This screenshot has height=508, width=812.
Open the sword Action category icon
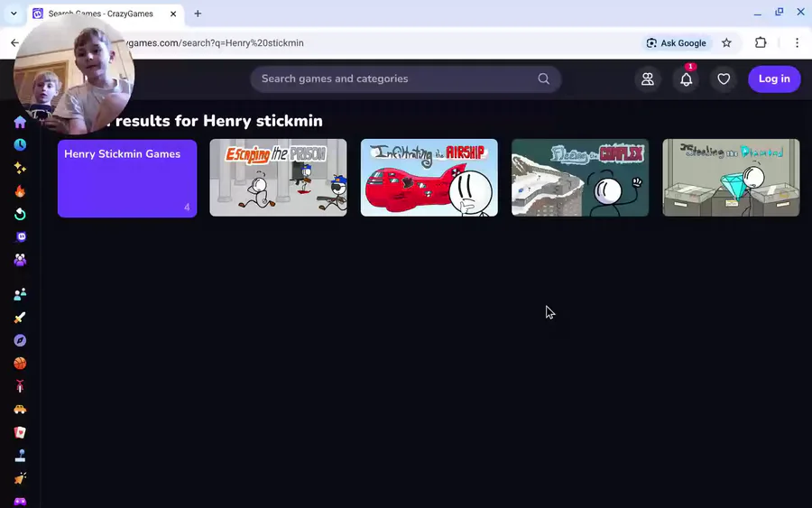point(20,318)
